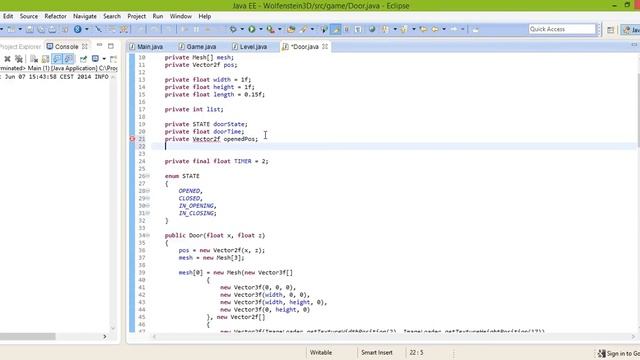Open the Project menu
The image size is (640, 360).
click(136, 16)
